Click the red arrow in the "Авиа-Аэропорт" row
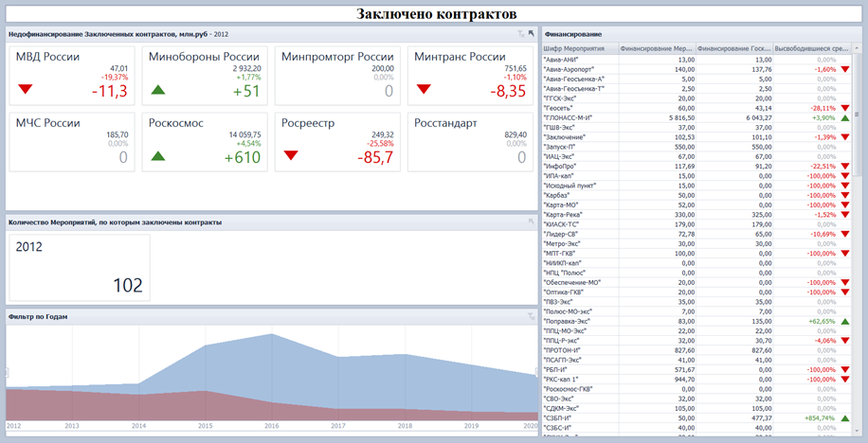868x443 pixels. pos(844,69)
